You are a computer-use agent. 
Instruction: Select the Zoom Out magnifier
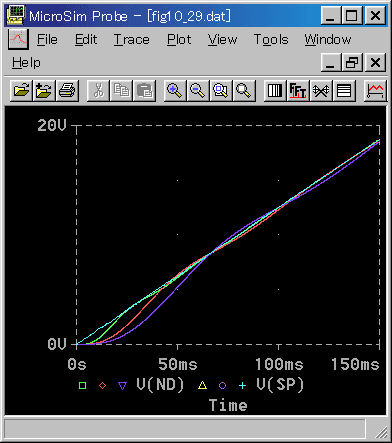click(198, 90)
